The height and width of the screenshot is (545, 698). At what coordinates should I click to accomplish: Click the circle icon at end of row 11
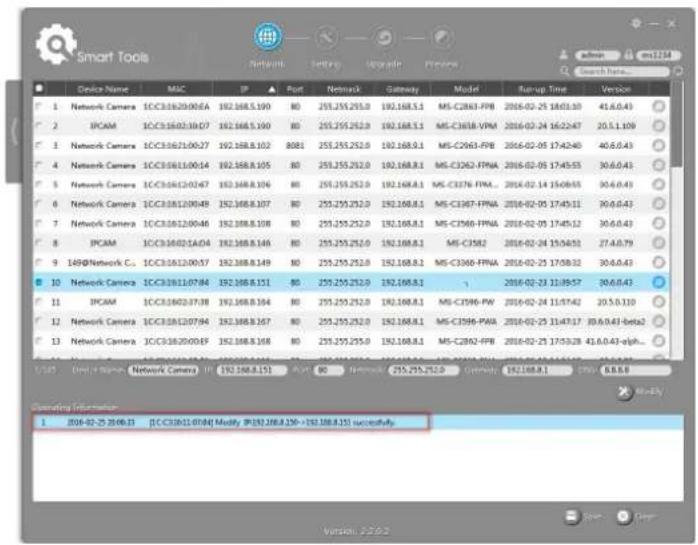659,302
